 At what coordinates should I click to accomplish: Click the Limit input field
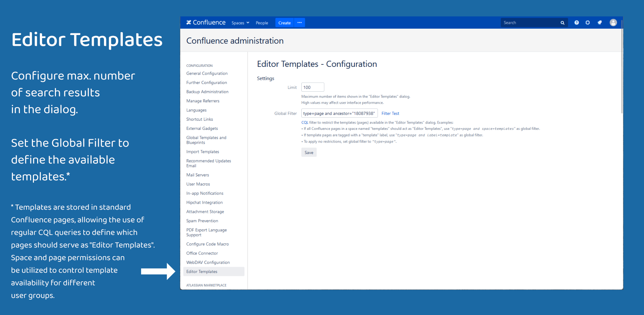pyautogui.click(x=313, y=87)
